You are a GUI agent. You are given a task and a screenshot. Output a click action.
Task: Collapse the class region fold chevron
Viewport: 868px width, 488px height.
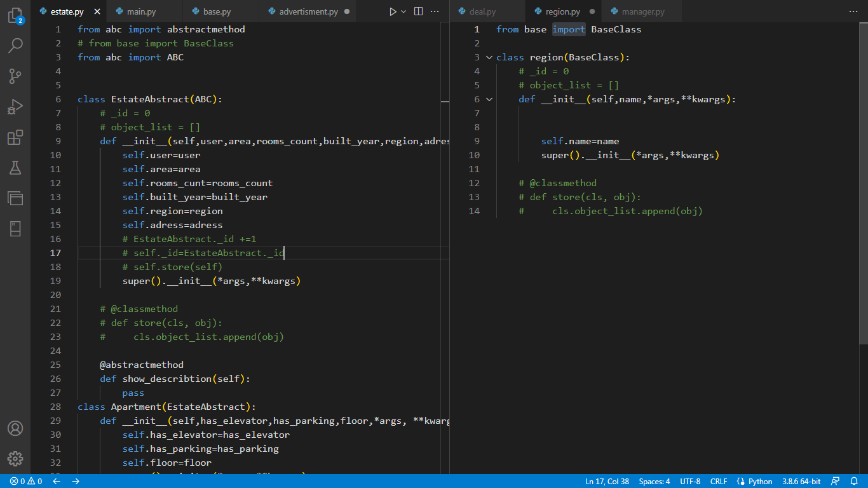489,57
